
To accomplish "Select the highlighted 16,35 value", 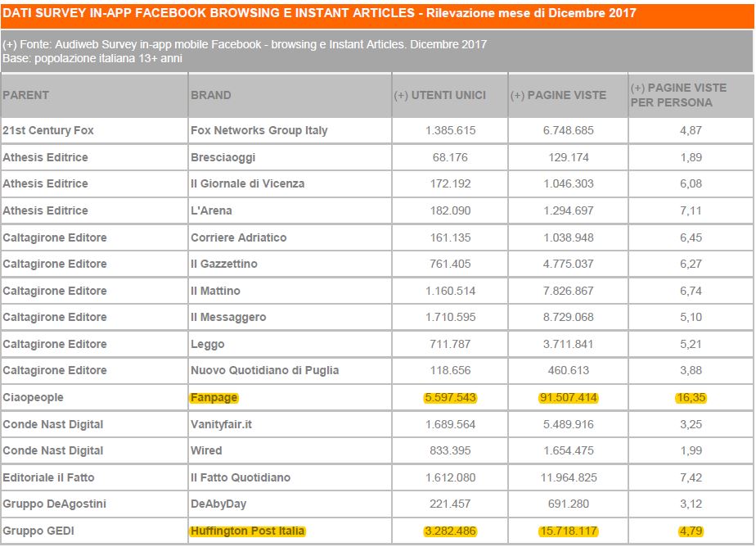I will tap(691, 397).
